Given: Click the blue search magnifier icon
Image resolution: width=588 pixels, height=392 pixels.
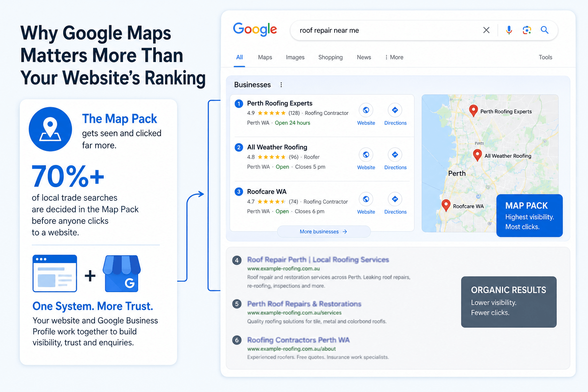Looking at the screenshot, I should pos(544,30).
